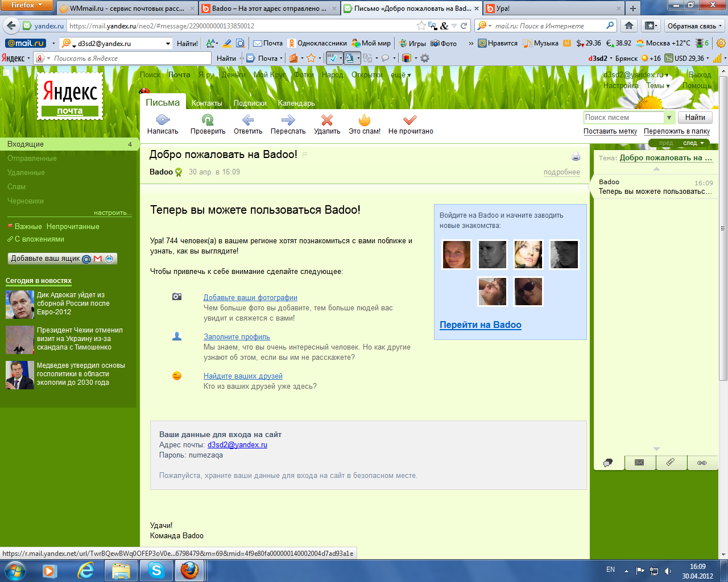728x582 pixels.
Task: Switch to the Подписки tab
Action: (x=250, y=103)
